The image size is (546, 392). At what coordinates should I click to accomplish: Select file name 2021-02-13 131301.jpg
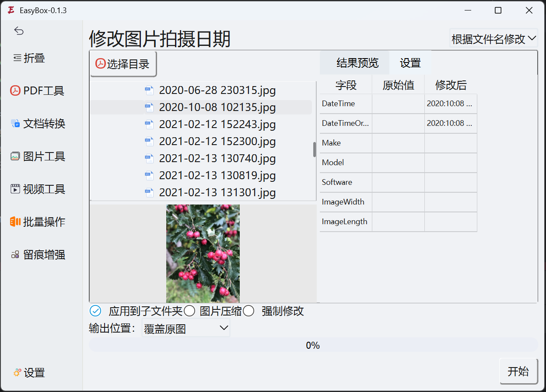click(x=217, y=192)
